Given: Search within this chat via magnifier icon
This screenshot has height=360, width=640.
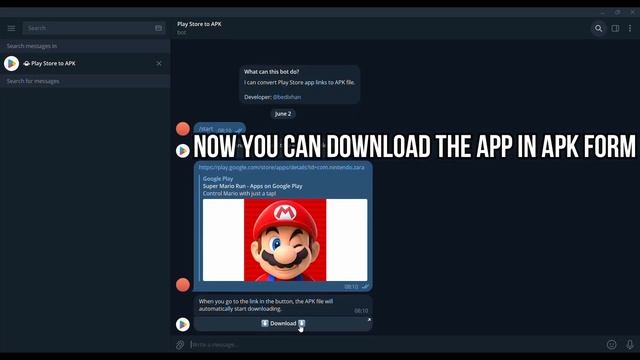Looking at the screenshot, I should point(598,28).
